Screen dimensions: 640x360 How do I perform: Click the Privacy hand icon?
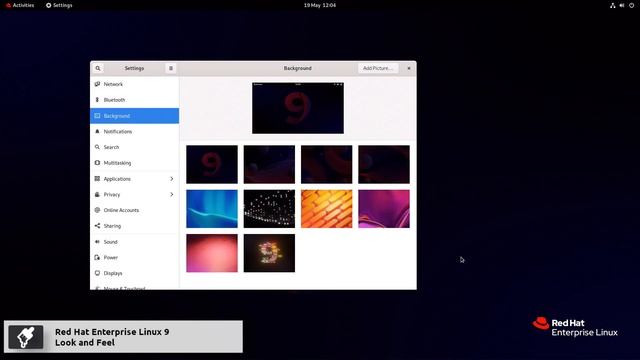pyautogui.click(x=97, y=194)
